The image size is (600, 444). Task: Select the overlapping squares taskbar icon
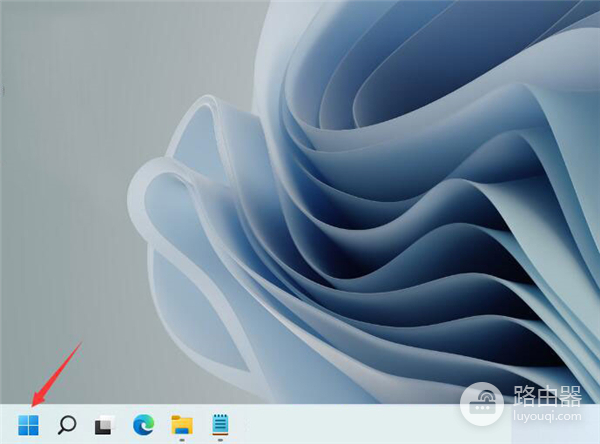(104, 426)
